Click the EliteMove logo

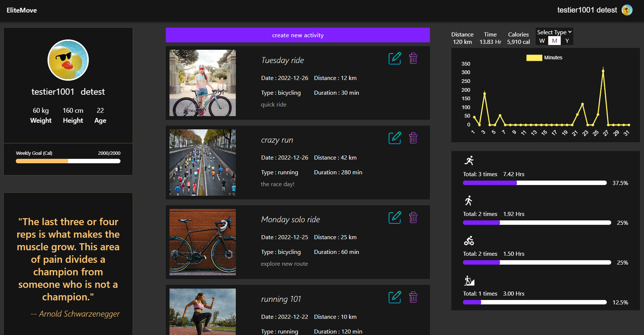21,10
